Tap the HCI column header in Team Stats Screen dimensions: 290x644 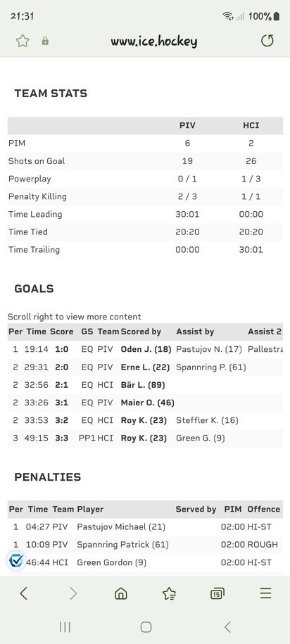pyautogui.click(x=251, y=125)
